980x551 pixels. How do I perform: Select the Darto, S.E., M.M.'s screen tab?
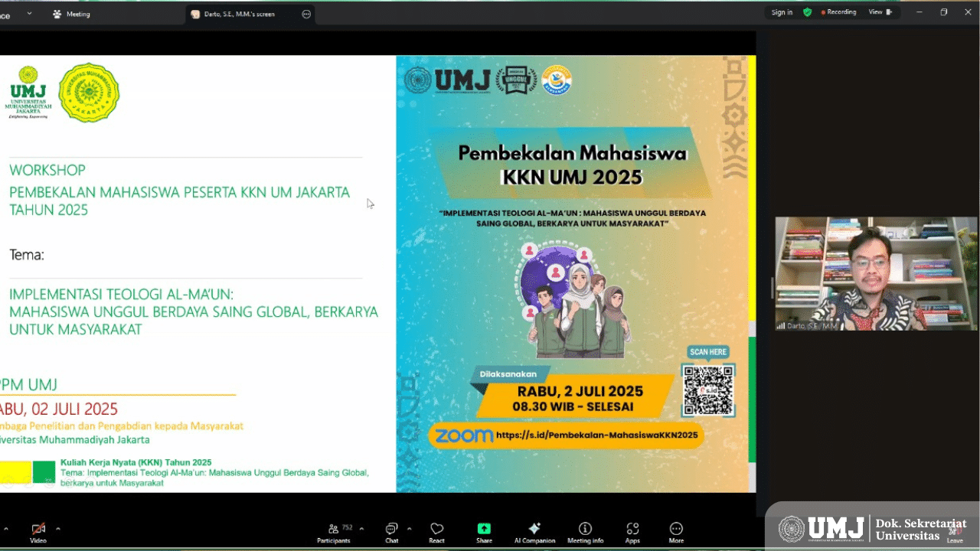[250, 14]
